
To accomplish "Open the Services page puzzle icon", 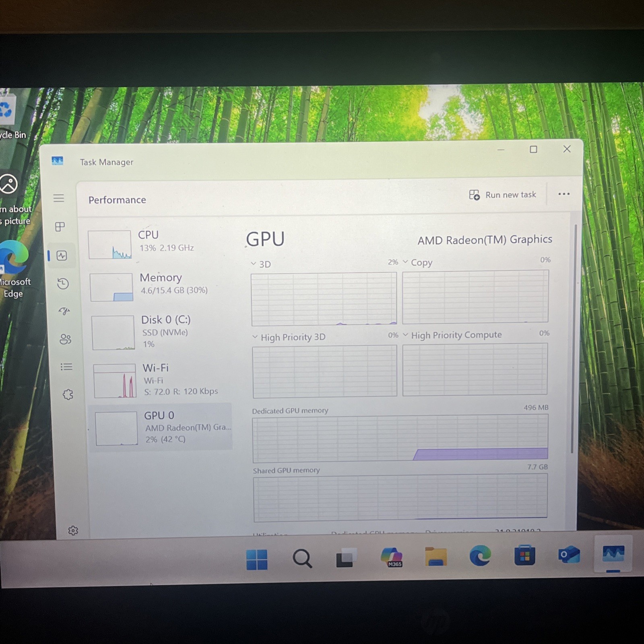I will [x=68, y=394].
